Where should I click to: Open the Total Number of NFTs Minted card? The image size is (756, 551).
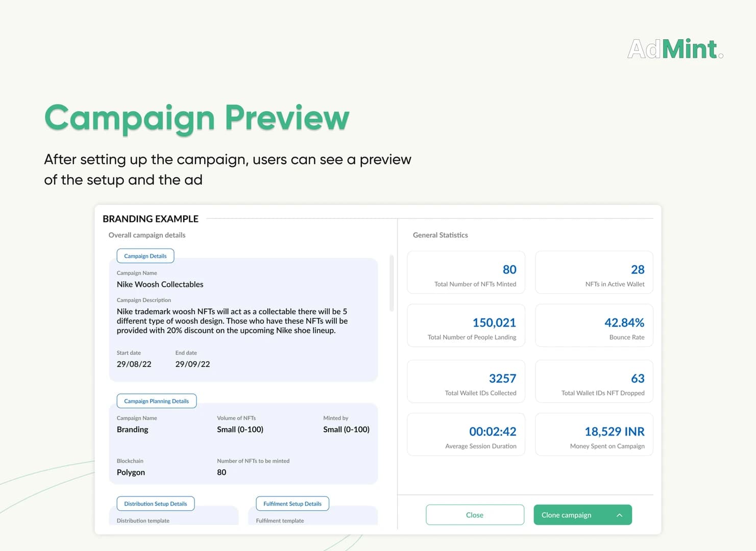[466, 272]
